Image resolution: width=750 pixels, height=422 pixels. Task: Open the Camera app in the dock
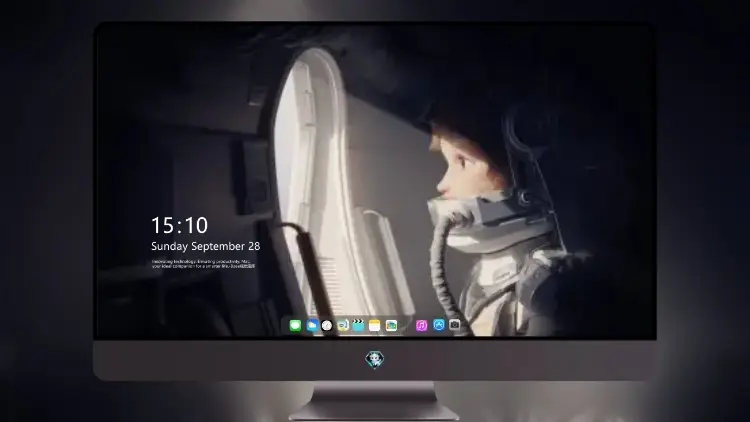coord(455,325)
